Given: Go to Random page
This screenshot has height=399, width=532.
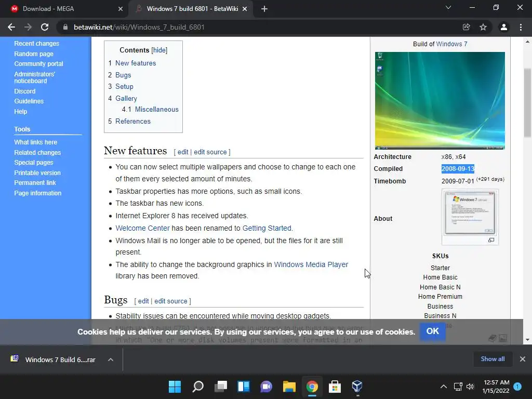Looking at the screenshot, I should [x=34, y=54].
